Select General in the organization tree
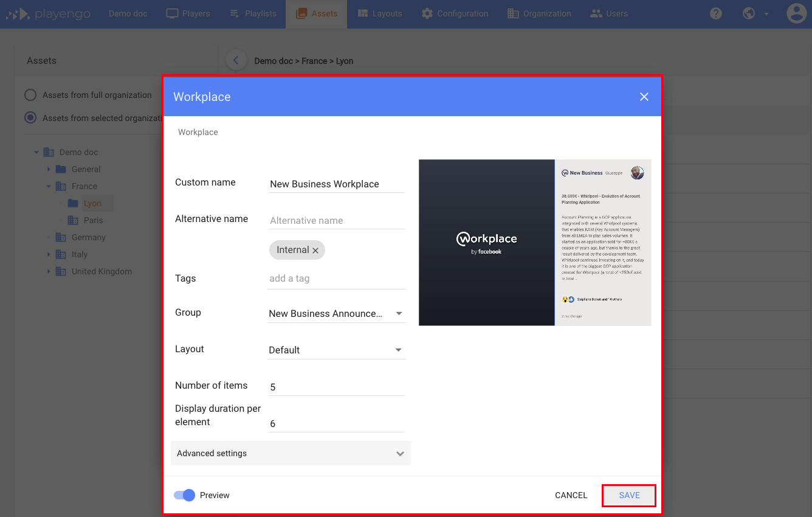The image size is (812, 517). point(86,169)
